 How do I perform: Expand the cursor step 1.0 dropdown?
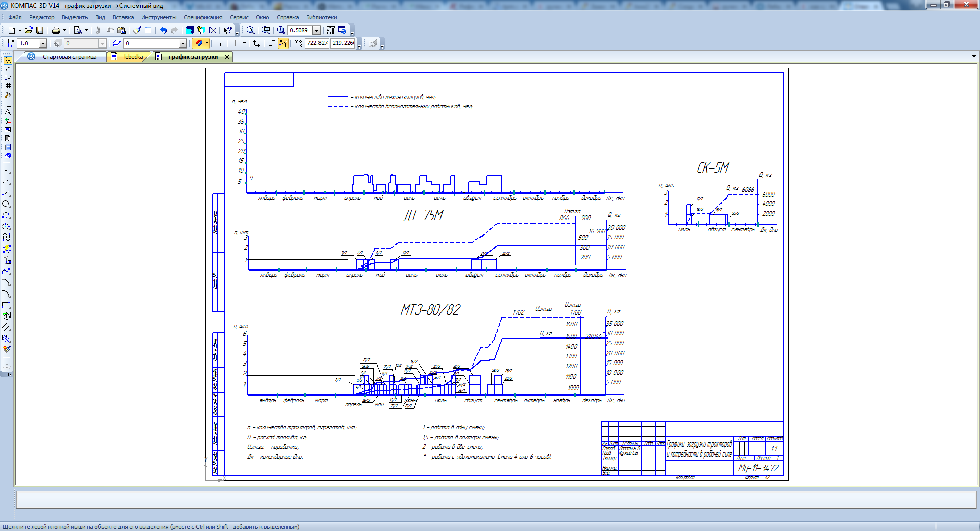tap(43, 43)
